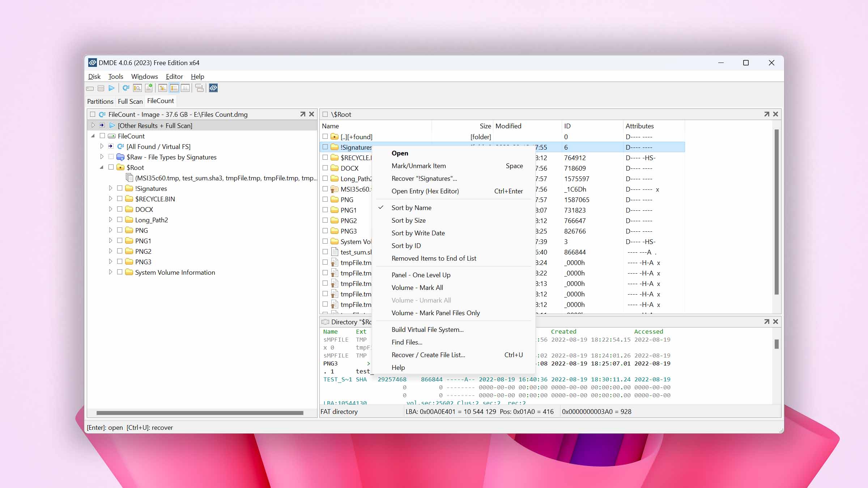868x488 pixels.
Task: Click the test_sum file icon in file list
Action: pyautogui.click(x=335, y=252)
